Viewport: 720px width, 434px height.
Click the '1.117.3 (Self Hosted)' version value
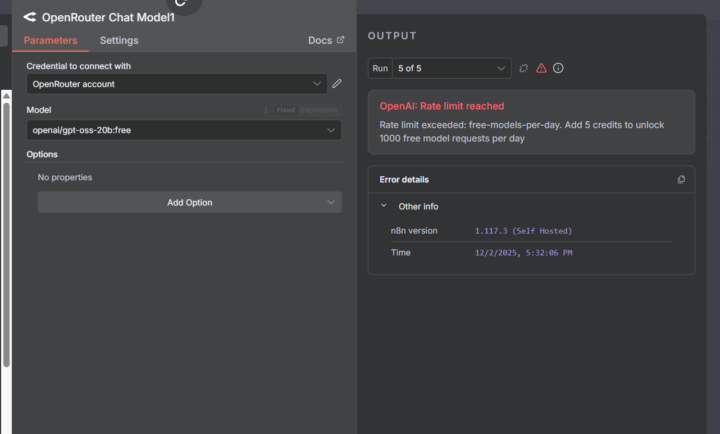click(x=523, y=231)
